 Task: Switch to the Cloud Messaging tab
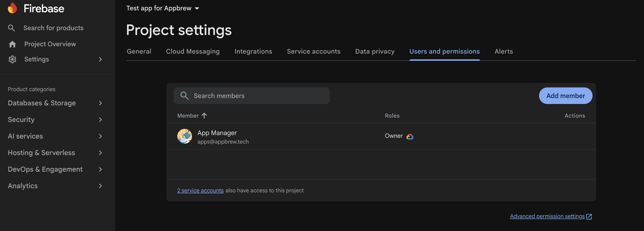point(193,51)
